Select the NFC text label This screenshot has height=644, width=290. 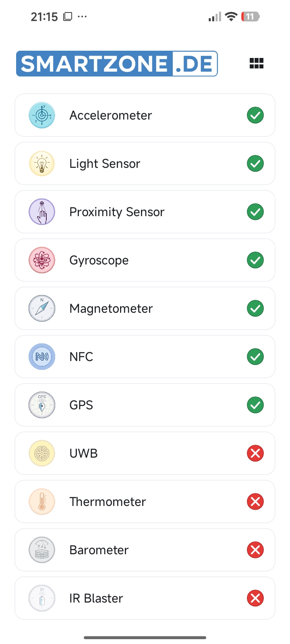tap(81, 357)
